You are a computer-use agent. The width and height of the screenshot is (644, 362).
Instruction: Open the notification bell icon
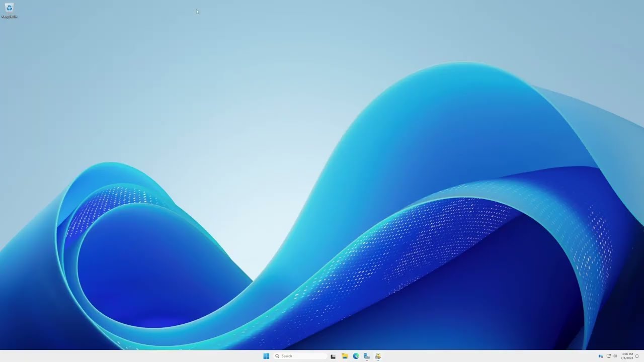[637, 356]
